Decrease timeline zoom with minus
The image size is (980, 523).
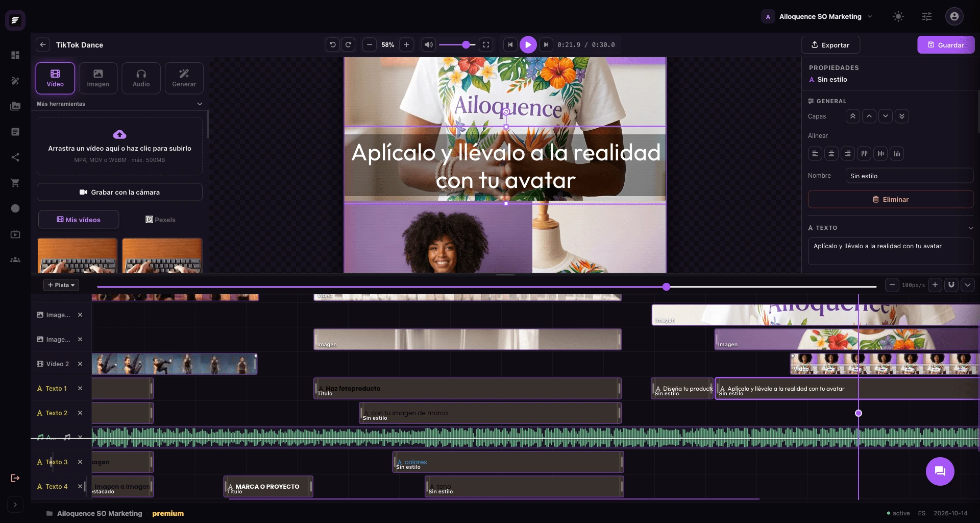pyautogui.click(x=892, y=285)
